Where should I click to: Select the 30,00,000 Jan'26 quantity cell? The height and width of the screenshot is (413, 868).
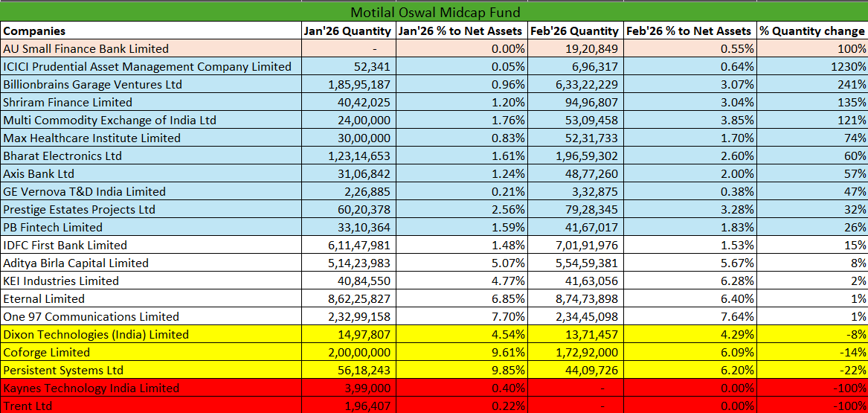pos(348,138)
